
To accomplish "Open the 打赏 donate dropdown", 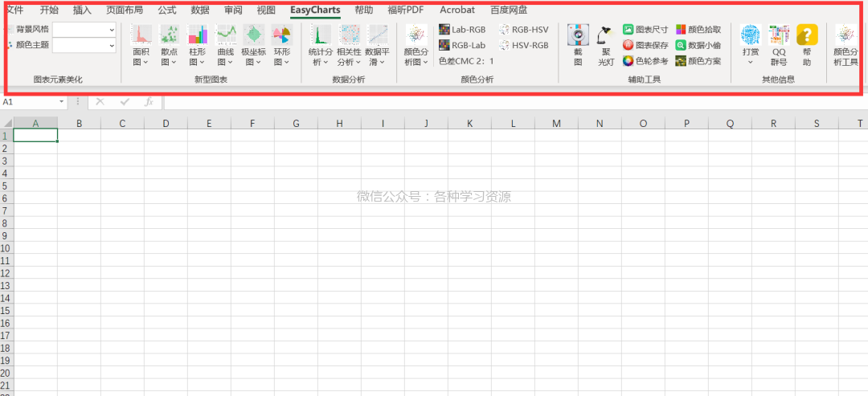I will tap(751, 45).
